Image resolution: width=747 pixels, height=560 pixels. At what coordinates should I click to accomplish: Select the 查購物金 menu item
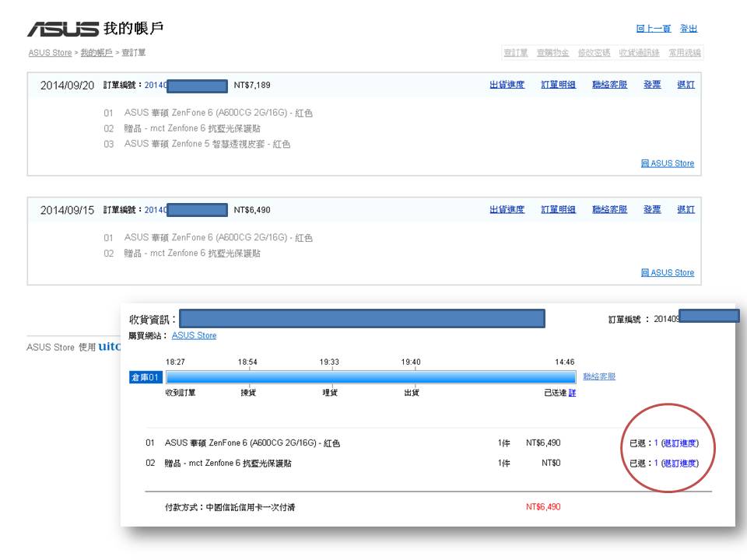point(552,53)
